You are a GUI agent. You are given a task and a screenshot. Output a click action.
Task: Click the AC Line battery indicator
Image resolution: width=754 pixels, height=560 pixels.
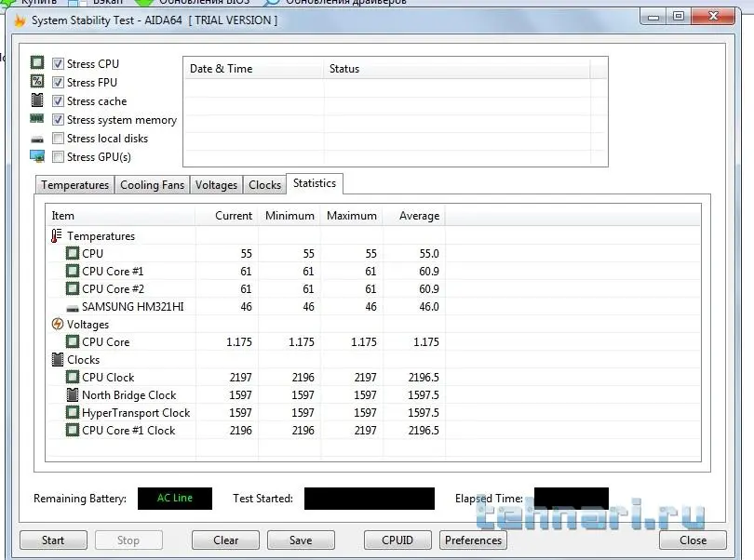point(175,499)
